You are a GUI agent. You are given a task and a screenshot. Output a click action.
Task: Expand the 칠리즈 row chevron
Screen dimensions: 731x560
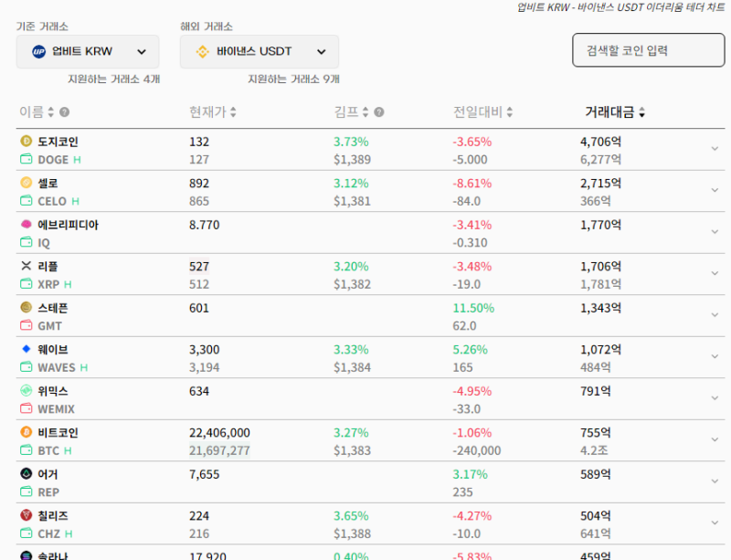tap(715, 523)
